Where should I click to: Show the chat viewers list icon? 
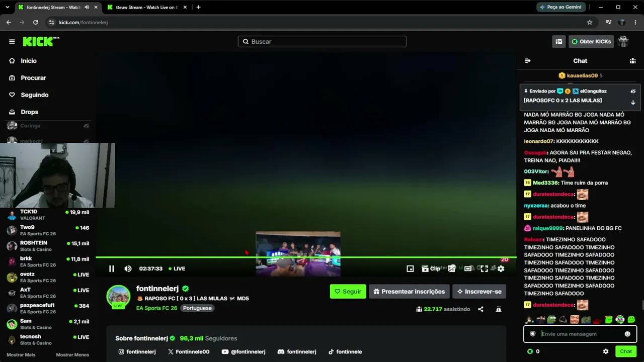pos(632,61)
